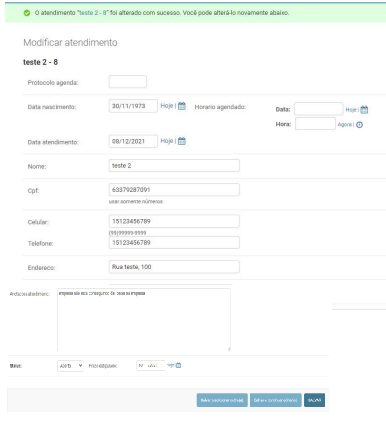The height and width of the screenshot is (426, 386).
Task: Click the Telefone label
Action: click(x=40, y=244)
